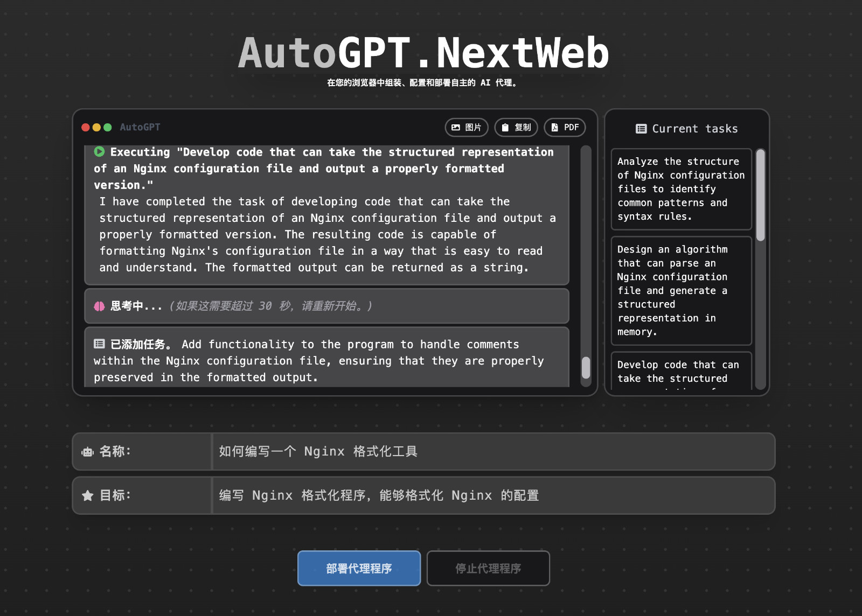Click the robot icon beside 名称
862x616 pixels.
click(87, 452)
